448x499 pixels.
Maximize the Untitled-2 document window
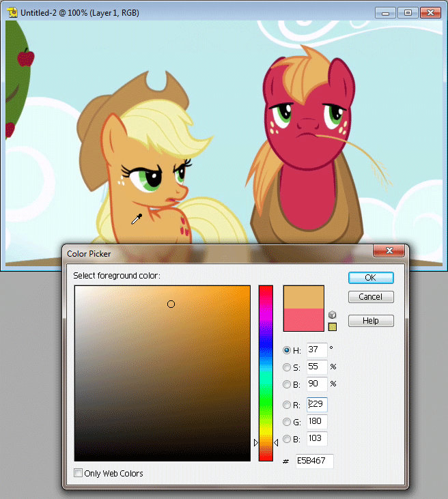[x=408, y=13]
